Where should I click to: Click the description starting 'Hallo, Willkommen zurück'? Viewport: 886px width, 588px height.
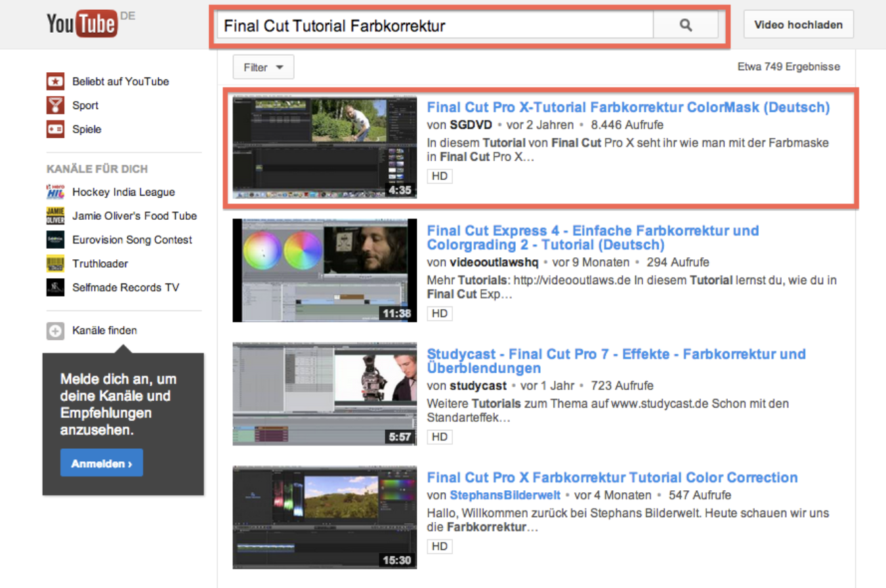pyautogui.click(x=628, y=520)
